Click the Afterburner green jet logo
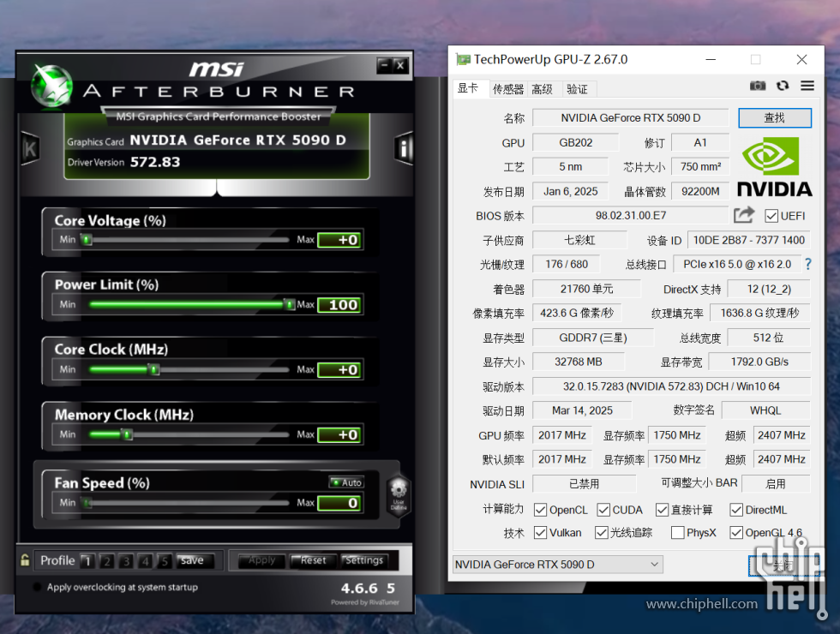Screen dimensions: 840x634 tap(51, 85)
